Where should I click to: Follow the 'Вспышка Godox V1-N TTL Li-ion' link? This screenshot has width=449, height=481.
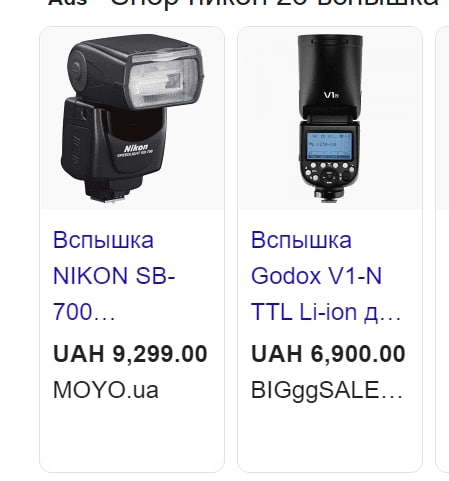click(326, 276)
